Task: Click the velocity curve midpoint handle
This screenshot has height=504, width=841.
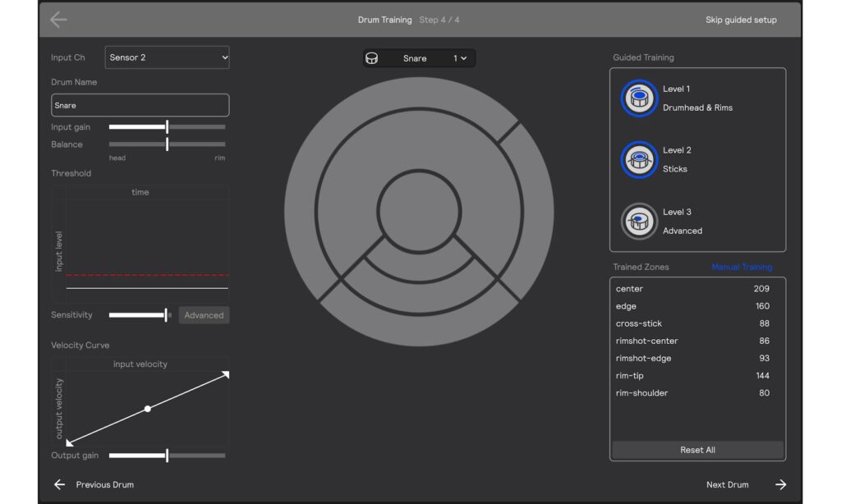Action: (x=148, y=409)
